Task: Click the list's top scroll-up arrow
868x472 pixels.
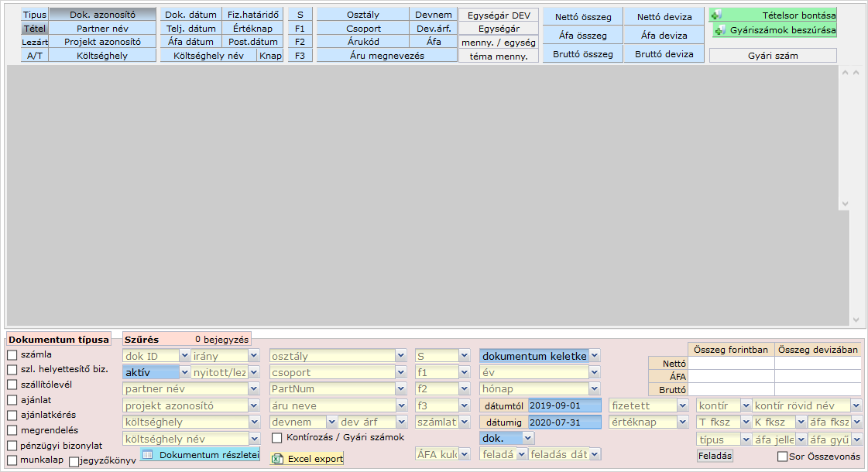Action: click(856, 73)
